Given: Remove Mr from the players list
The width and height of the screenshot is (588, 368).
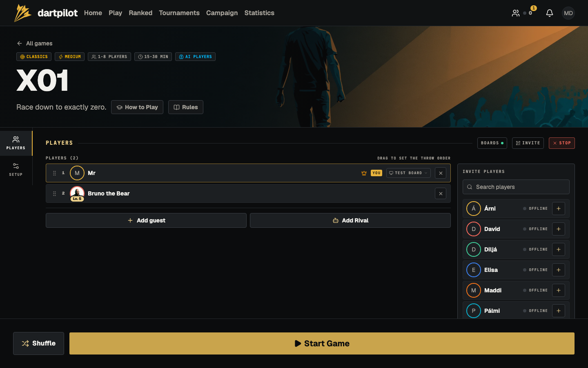Looking at the screenshot, I should click(441, 173).
